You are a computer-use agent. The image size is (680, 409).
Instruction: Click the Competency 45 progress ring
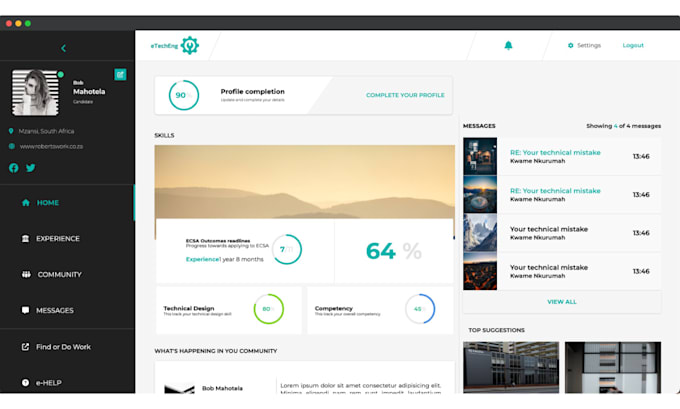[420, 309]
